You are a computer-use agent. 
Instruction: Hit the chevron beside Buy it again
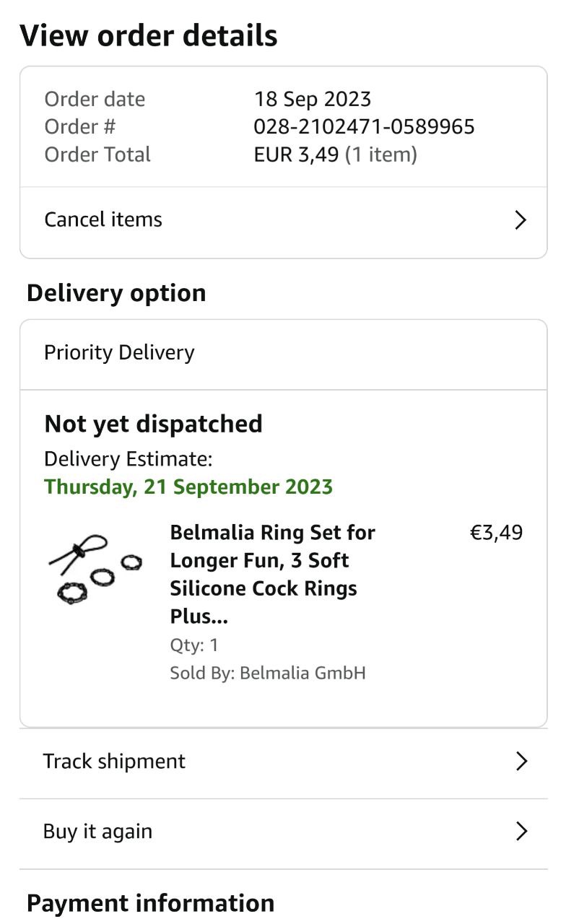pyautogui.click(x=521, y=832)
